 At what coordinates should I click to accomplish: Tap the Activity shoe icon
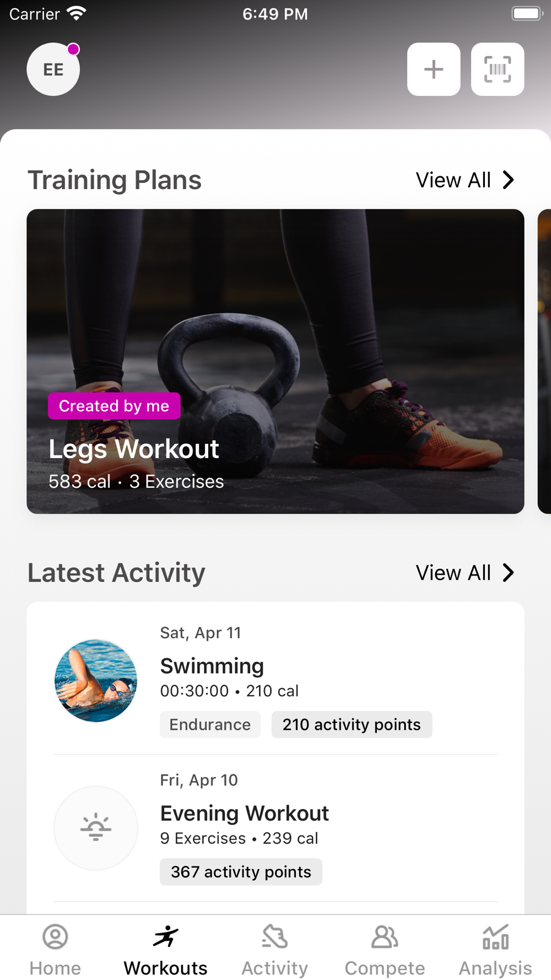[x=275, y=936]
